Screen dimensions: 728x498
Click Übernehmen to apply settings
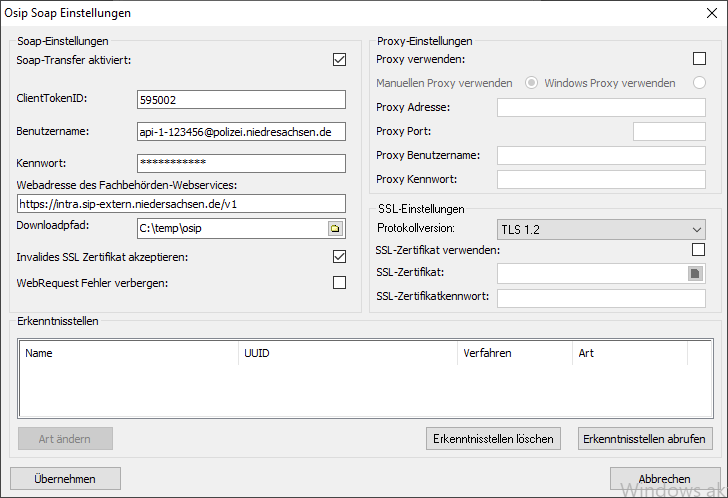click(x=65, y=479)
